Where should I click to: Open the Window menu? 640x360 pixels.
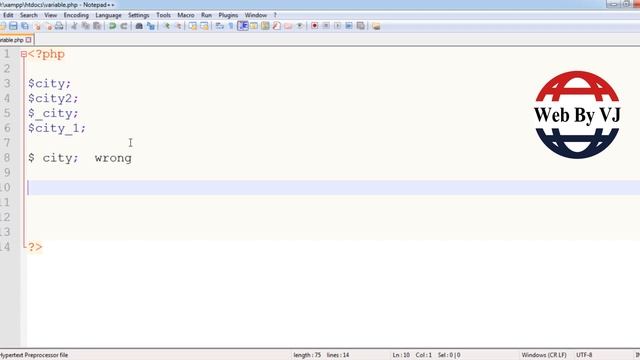(256, 15)
